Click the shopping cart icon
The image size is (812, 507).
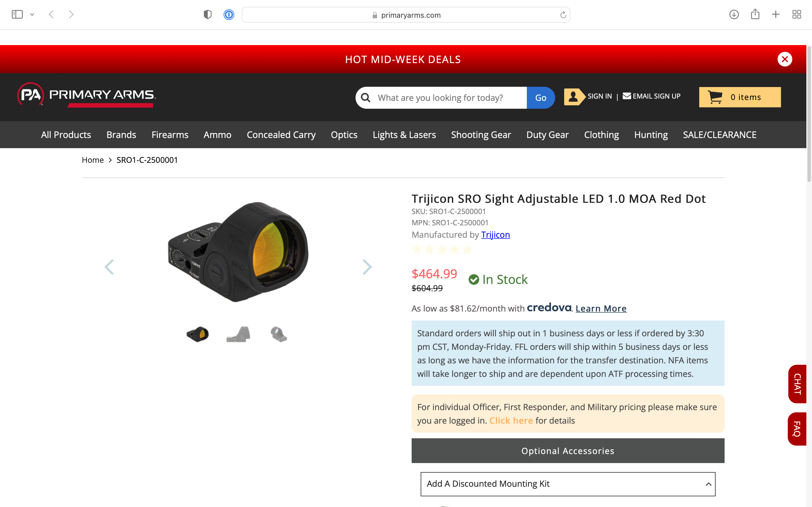[715, 97]
